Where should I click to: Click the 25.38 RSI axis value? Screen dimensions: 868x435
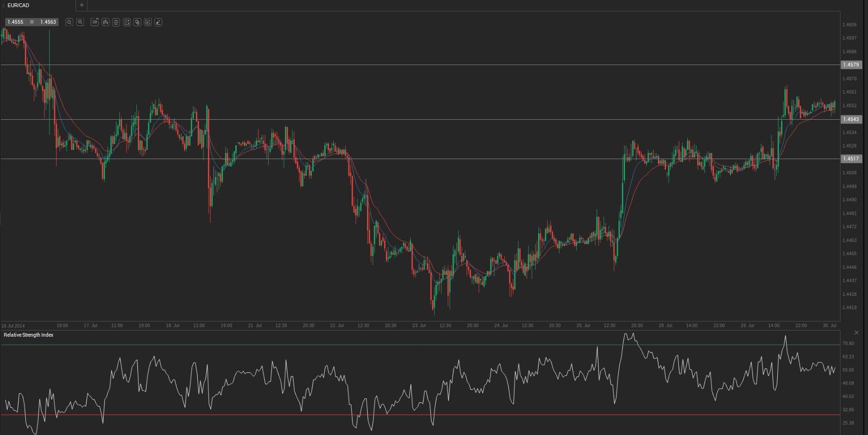coord(848,423)
